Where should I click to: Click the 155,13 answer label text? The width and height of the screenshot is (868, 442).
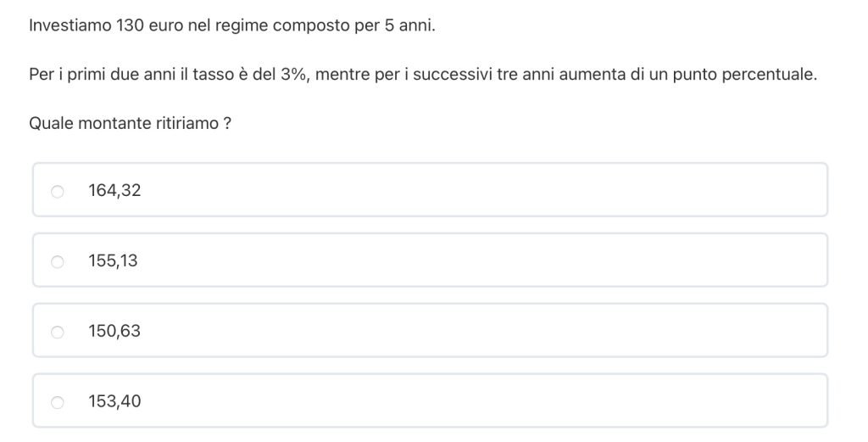click(x=113, y=261)
